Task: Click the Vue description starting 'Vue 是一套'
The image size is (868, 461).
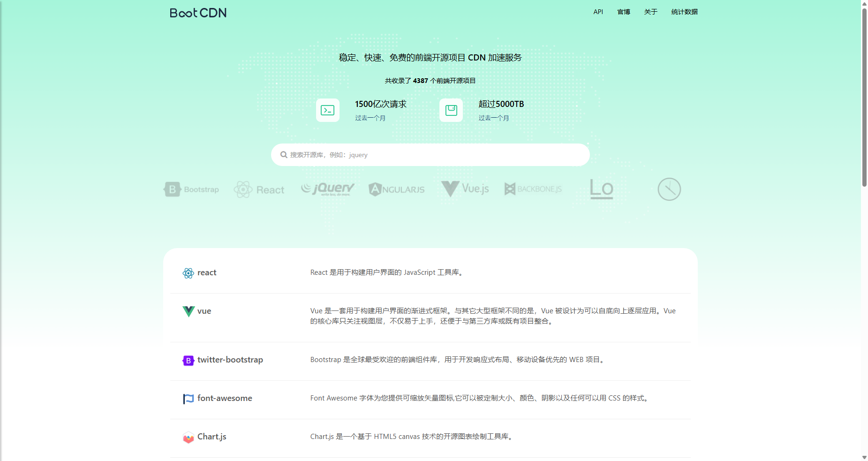Action: (x=493, y=316)
